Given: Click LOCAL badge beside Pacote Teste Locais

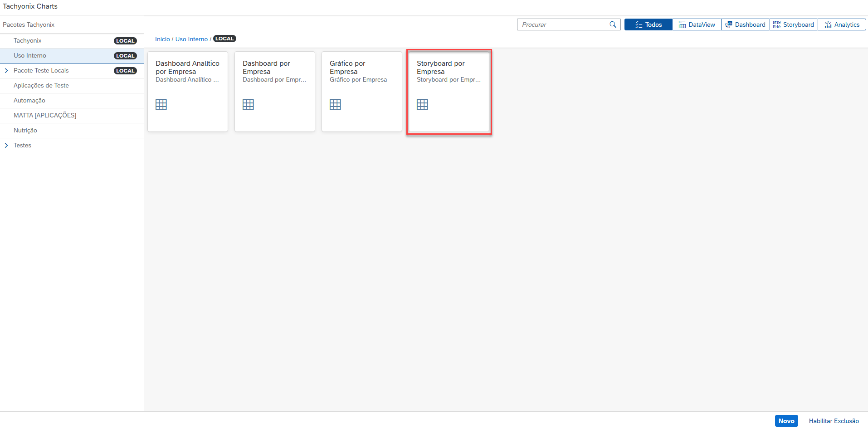Looking at the screenshot, I should (125, 71).
